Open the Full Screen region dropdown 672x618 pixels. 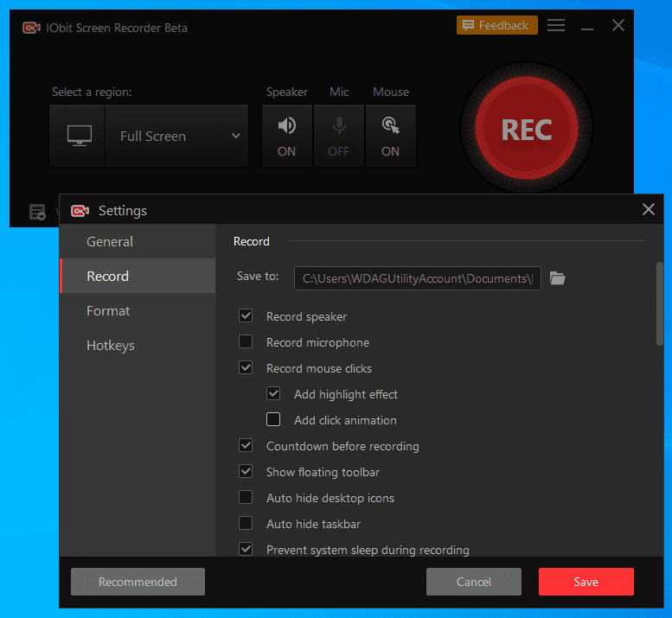(176, 137)
